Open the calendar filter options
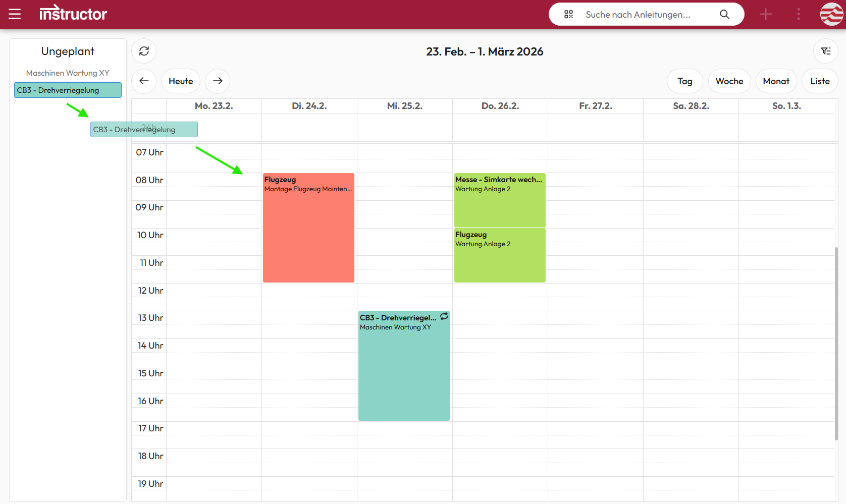Image resolution: width=846 pixels, height=504 pixels. 825,51
